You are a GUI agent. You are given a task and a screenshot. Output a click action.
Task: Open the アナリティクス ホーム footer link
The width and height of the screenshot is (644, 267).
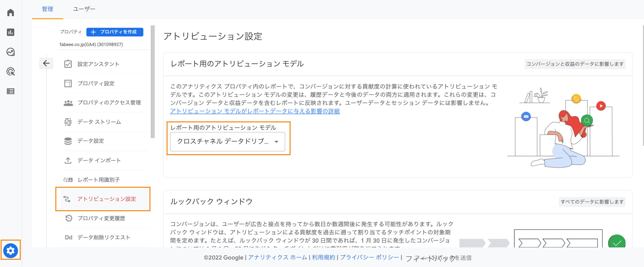pyautogui.click(x=277, y=257)
